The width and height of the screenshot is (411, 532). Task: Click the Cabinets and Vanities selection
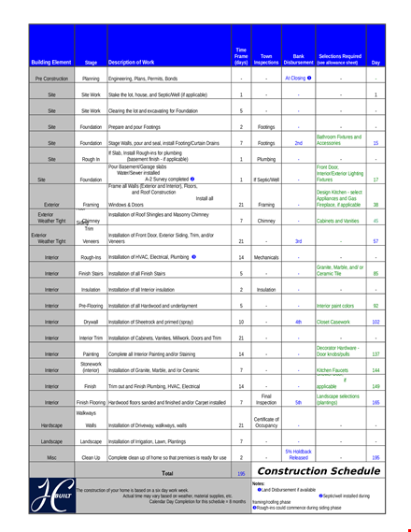338,221
